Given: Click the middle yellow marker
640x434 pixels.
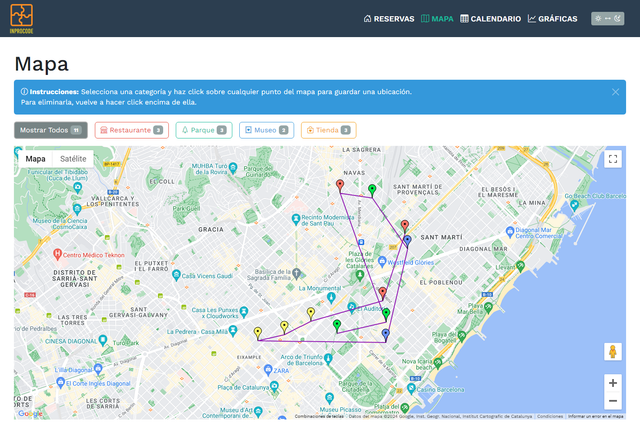Looking at the screenshot, I should [284, 327].
